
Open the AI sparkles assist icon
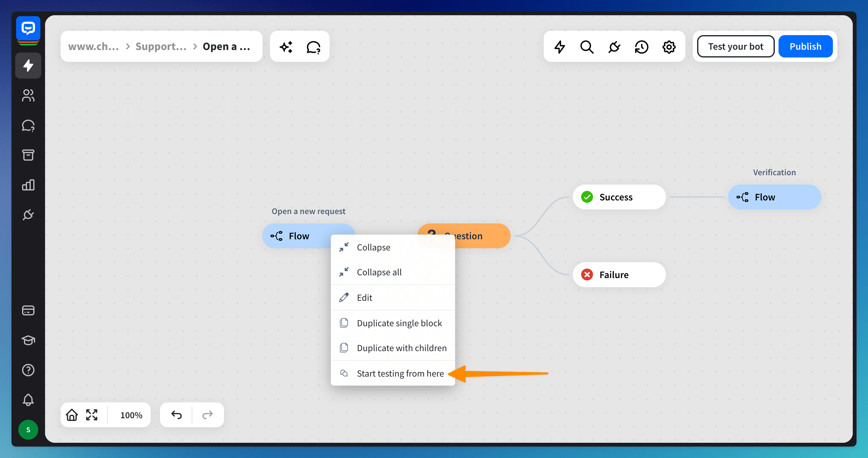coord(286,47)
